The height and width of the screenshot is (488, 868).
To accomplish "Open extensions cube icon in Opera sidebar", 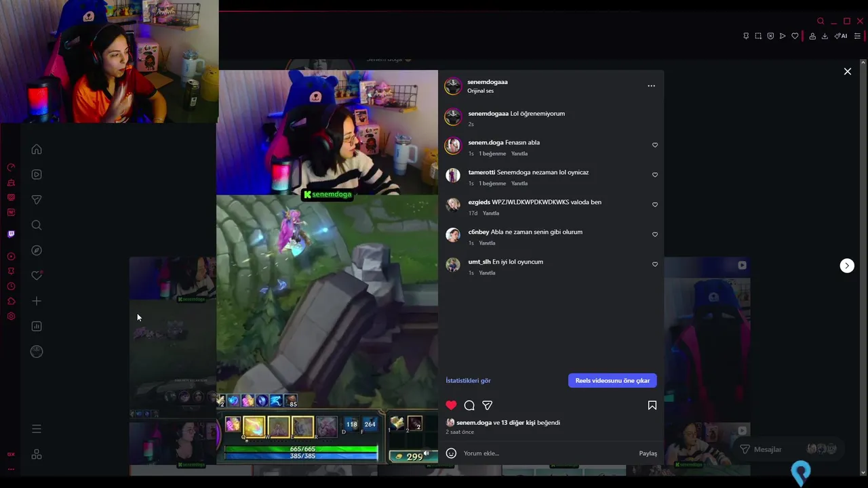I will pos(11,302).
